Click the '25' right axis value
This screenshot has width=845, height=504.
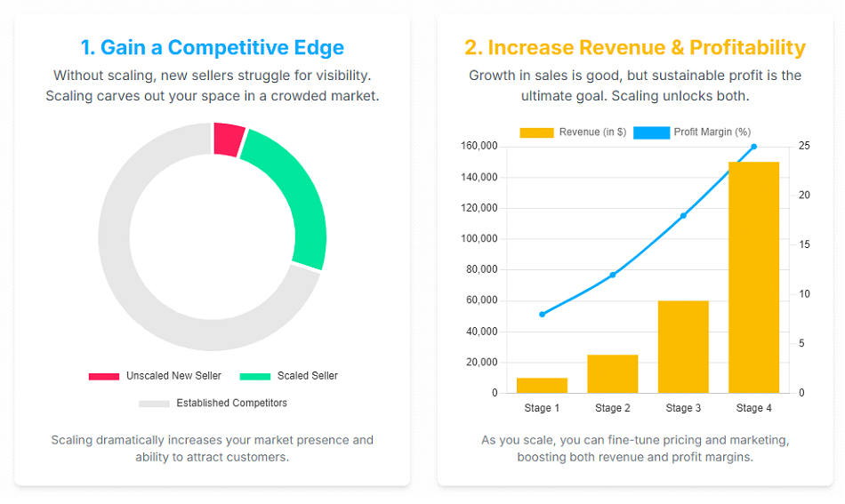pos(804,146)
